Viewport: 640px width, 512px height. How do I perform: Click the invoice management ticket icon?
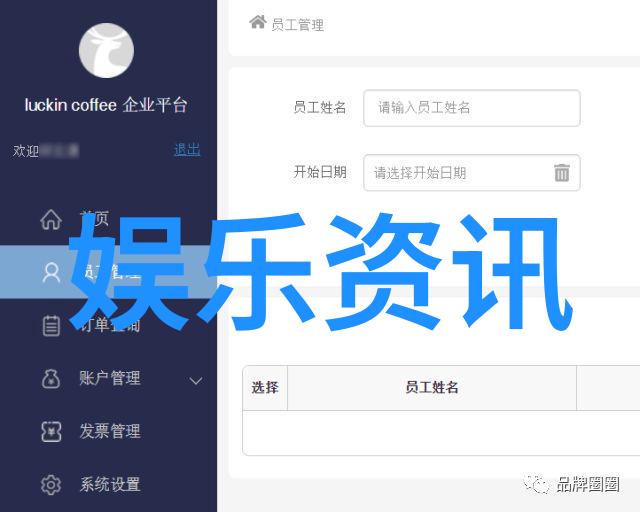click(51, 432)
